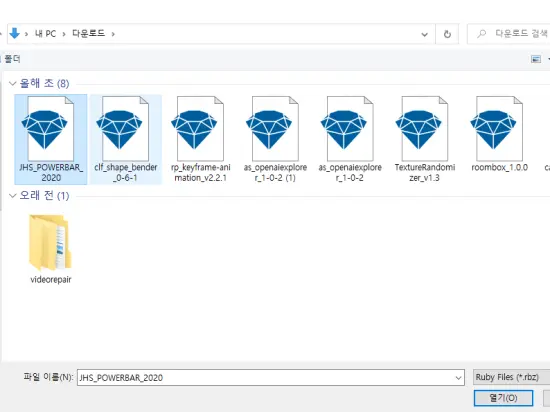Click the videorepair folder name label

pos(51,279)
